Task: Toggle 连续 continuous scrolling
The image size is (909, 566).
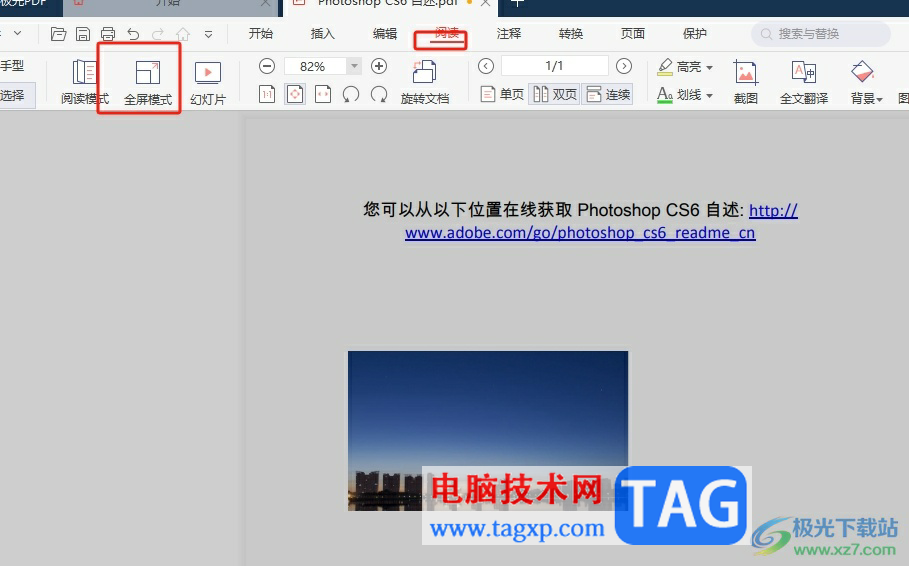Action: (608, 94)
